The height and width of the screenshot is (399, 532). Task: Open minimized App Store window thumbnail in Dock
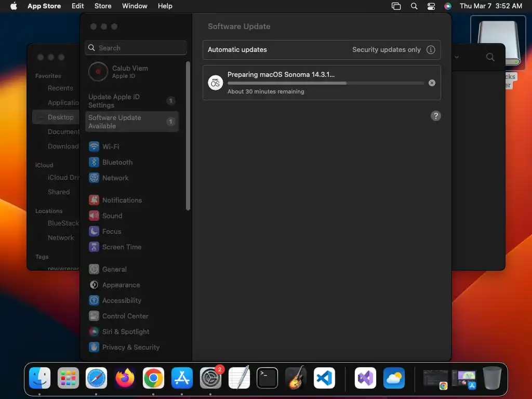tap(464, 379)
